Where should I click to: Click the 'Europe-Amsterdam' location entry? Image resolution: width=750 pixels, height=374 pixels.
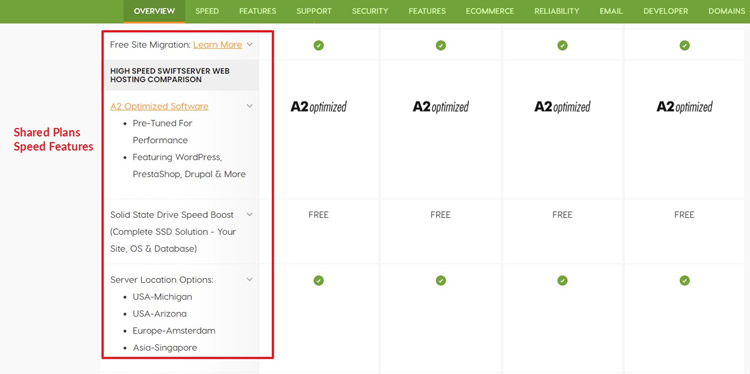[174, 330]
